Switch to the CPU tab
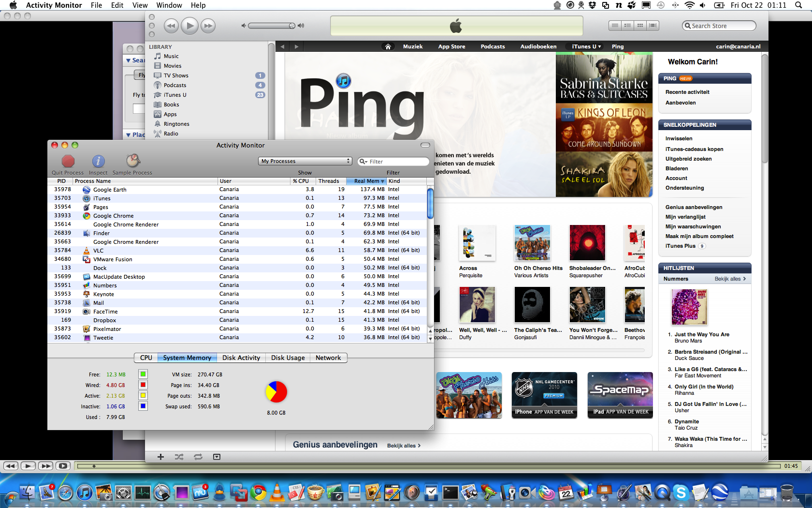 pyautogui.click(x=146, y=358)
